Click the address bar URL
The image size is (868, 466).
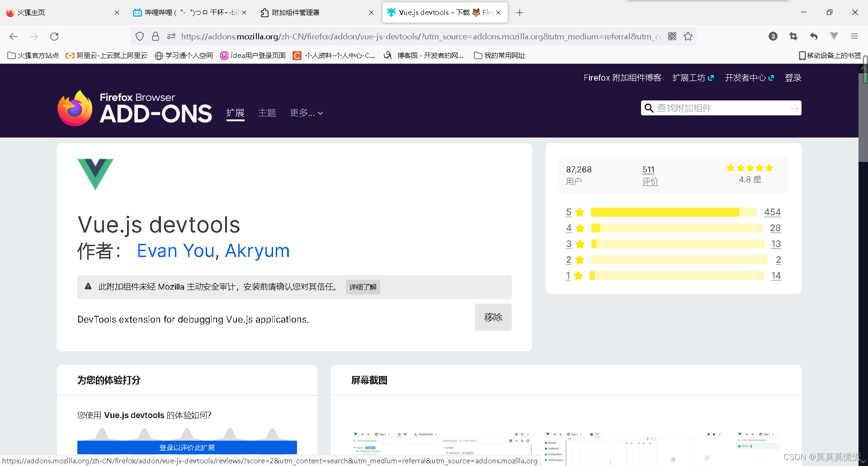(x=421, y=37)
